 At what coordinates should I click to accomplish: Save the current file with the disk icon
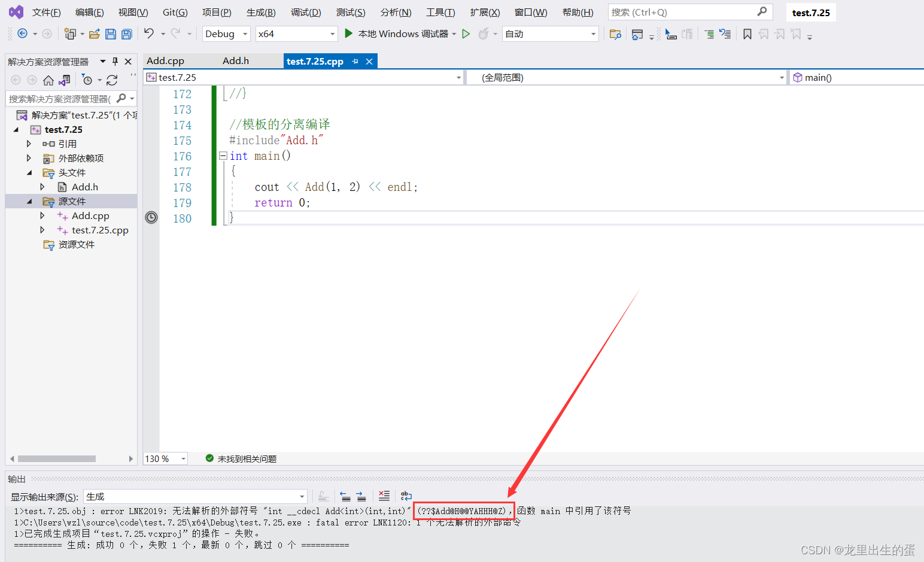111,34
